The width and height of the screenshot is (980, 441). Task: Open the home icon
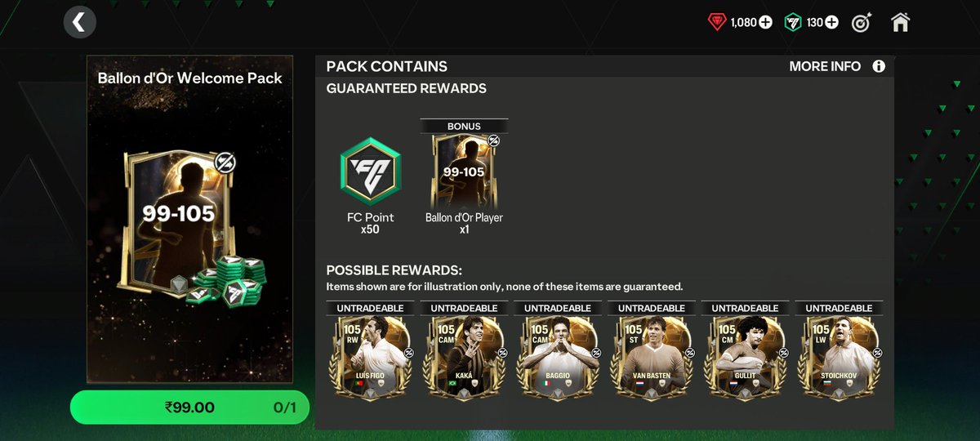900,22
